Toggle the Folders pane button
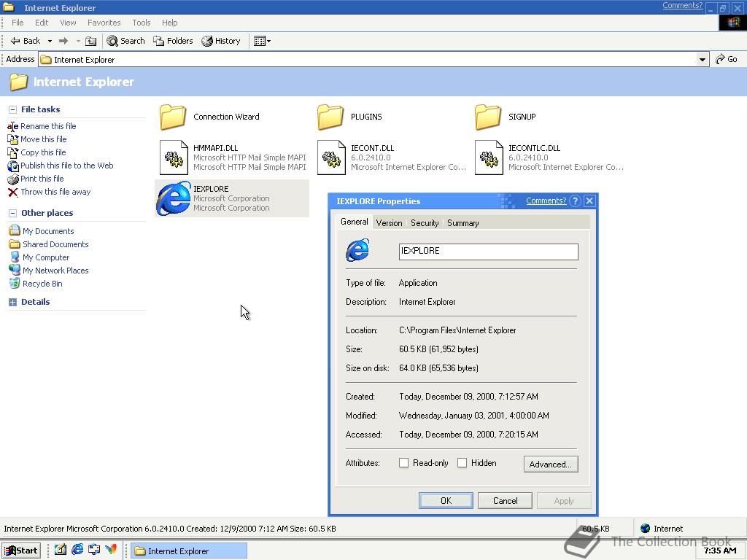 (173, 41)
